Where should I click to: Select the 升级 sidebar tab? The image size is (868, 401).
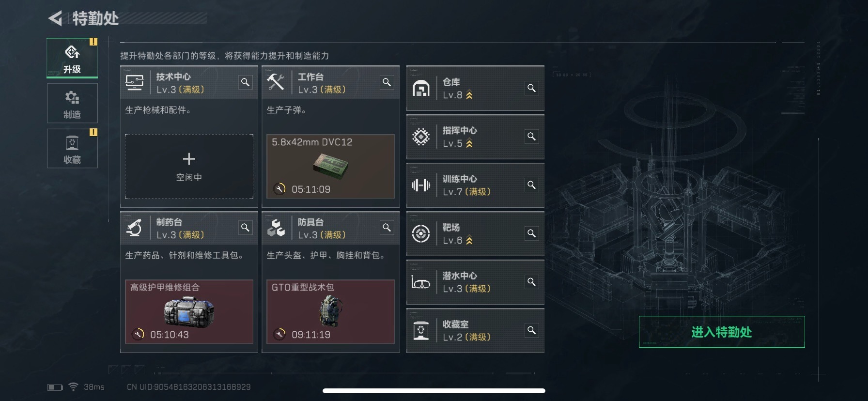click(72, 58)
